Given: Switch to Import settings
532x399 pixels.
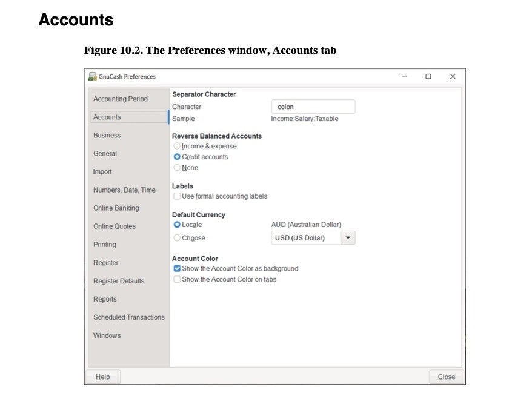Looking at the screenshot, I should coord(102,171).
